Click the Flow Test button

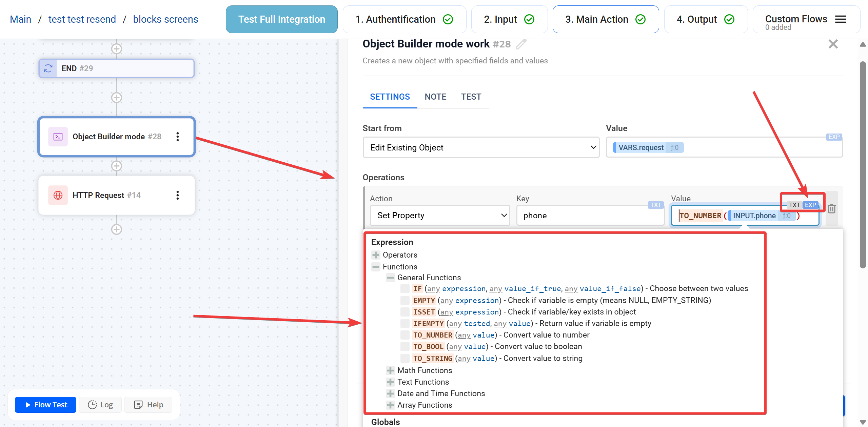(46, 405)
